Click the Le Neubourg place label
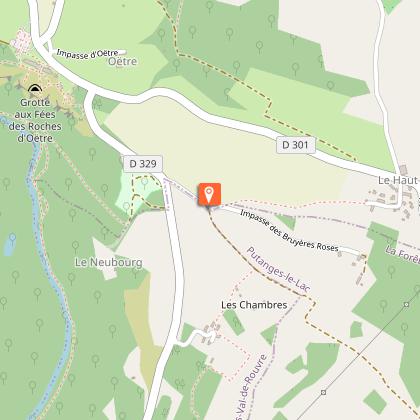 108,263
